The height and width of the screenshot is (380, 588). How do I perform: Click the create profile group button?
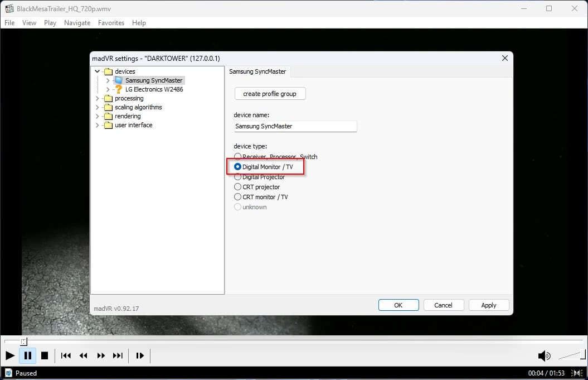click(x=270, y=94)
